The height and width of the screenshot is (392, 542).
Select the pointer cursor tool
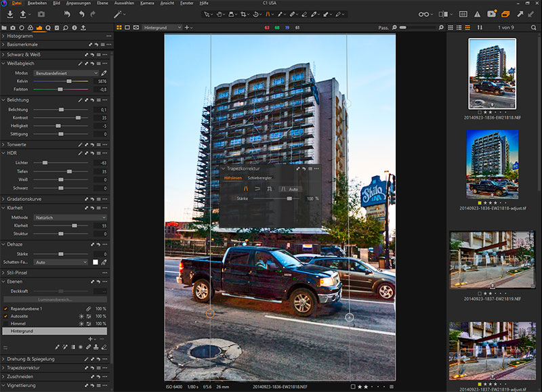coord(207,14)
